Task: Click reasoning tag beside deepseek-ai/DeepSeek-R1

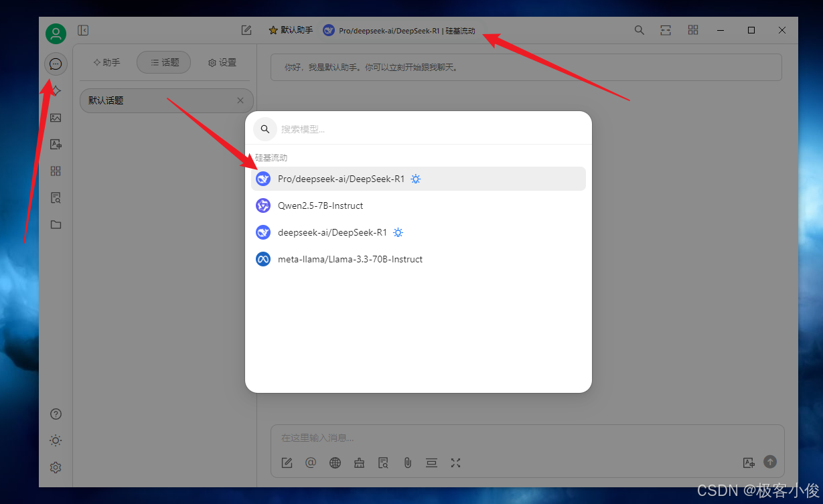Action: tap(398, 232)
